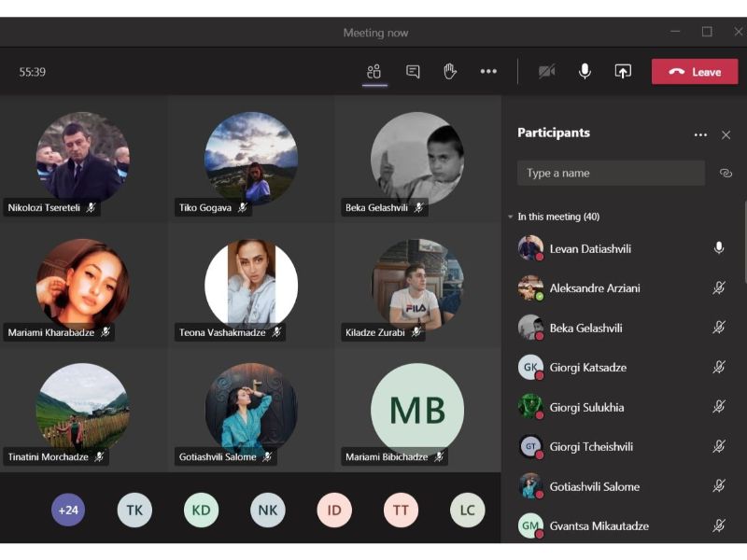Image resolution: width=747 pixels, height=560 pixels.
Task: Click the KD participant avatar
Action: pyautogui.click(x=201, y=510)
